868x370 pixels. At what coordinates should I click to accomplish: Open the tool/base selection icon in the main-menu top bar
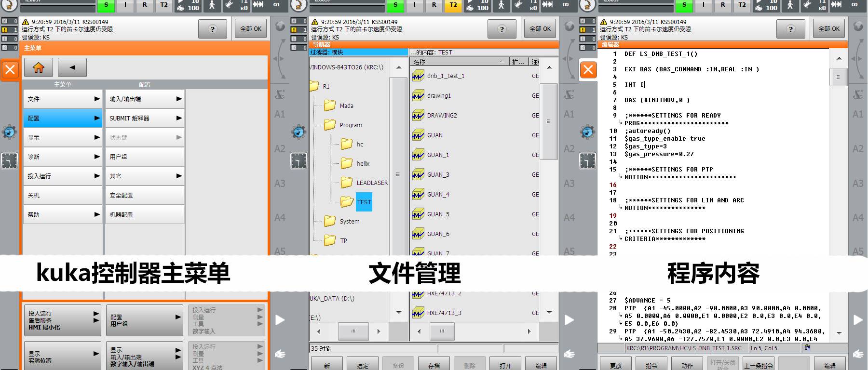(237, 5)
